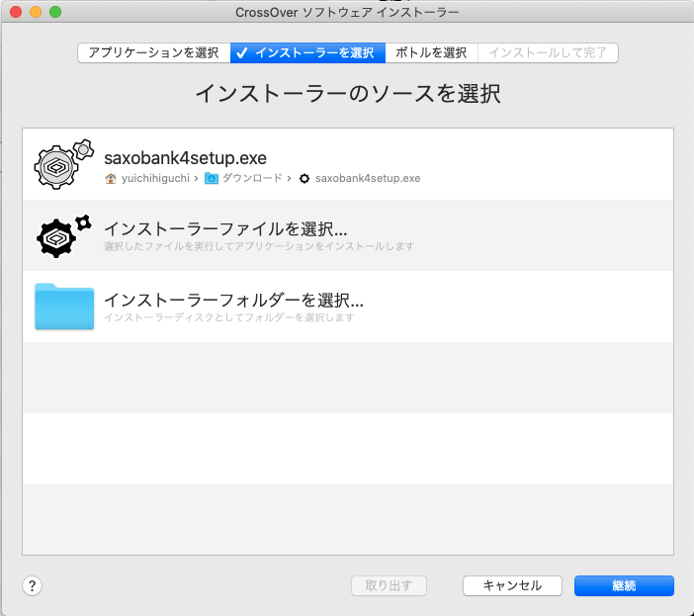Click the 取り出す eject button
This screenshot has width=694, height=616.
click(x=389, y=586)
